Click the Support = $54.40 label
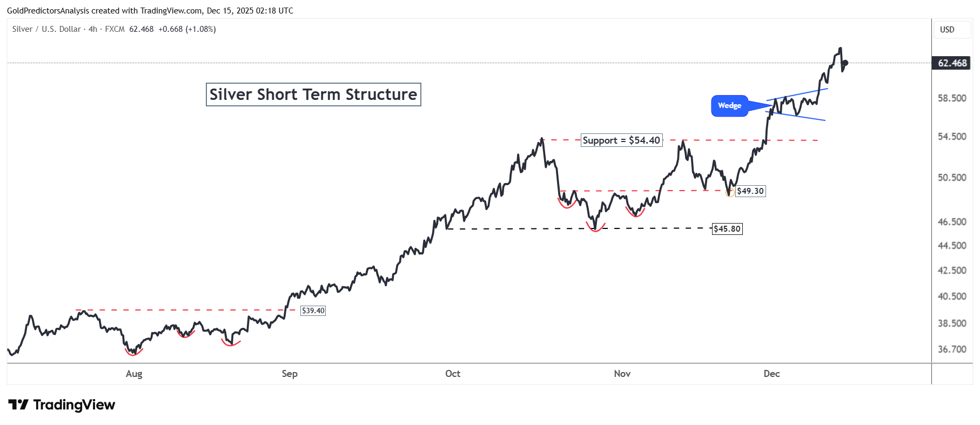This screenshot has height=425, width=980. [621, 140]
